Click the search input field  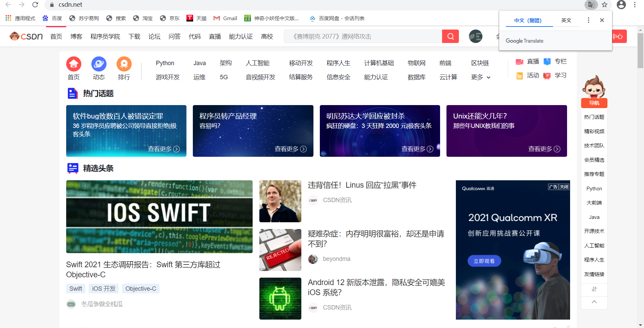pyautogui.click(x=363, y=36)
